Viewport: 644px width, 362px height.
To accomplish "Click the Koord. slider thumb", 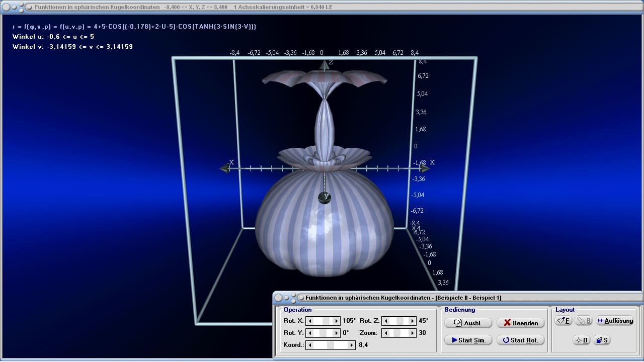I will (x=331, y=345).
